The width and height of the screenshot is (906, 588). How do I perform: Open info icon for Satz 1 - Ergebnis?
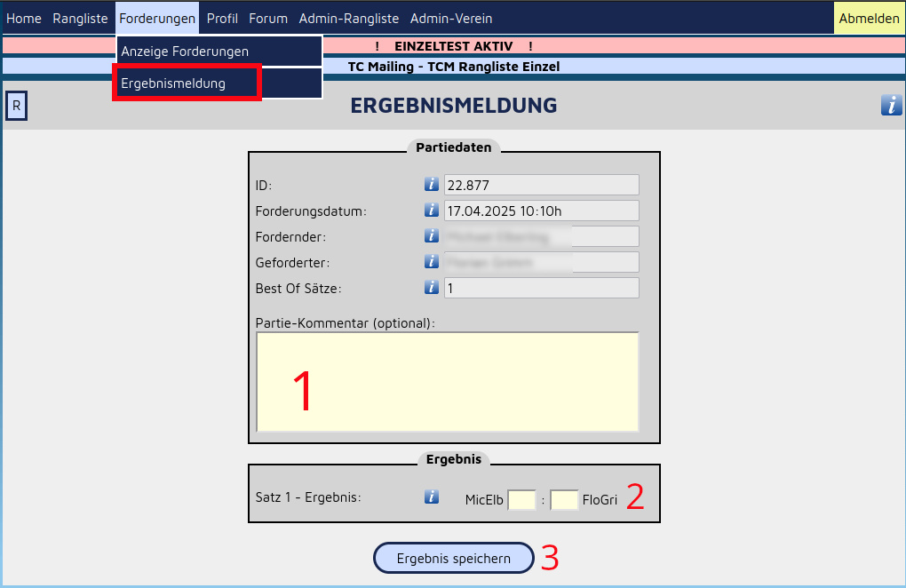pos(432,497)
